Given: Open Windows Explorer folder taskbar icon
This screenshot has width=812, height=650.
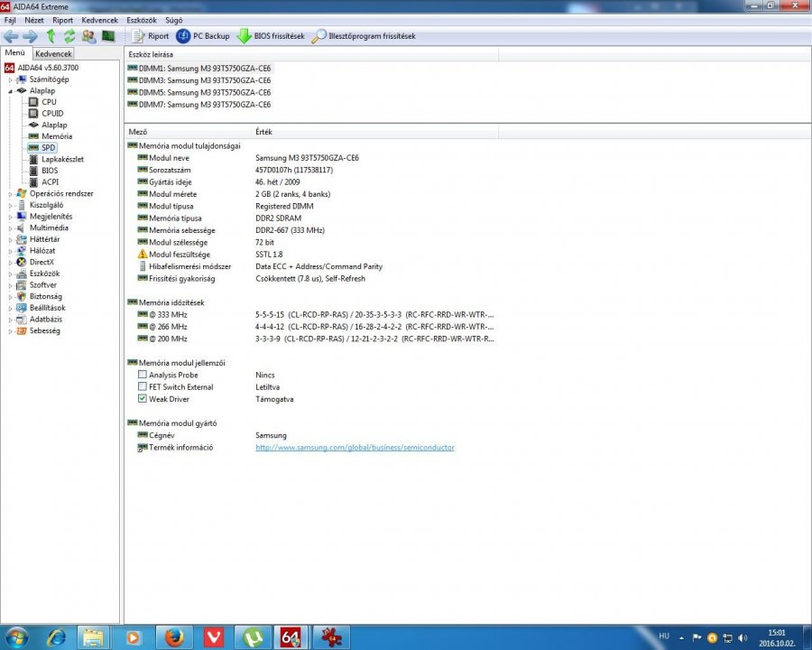Looking at the screenshot, I should tap(94, 637).
